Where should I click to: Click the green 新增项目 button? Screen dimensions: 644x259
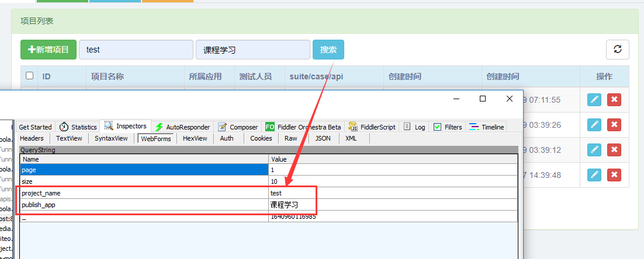(49, 50)
